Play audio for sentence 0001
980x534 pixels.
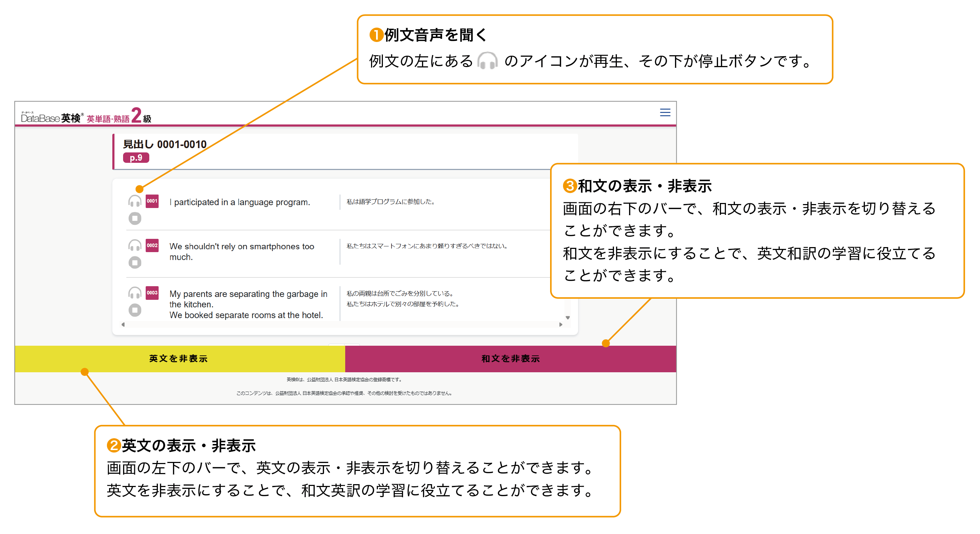135,201
